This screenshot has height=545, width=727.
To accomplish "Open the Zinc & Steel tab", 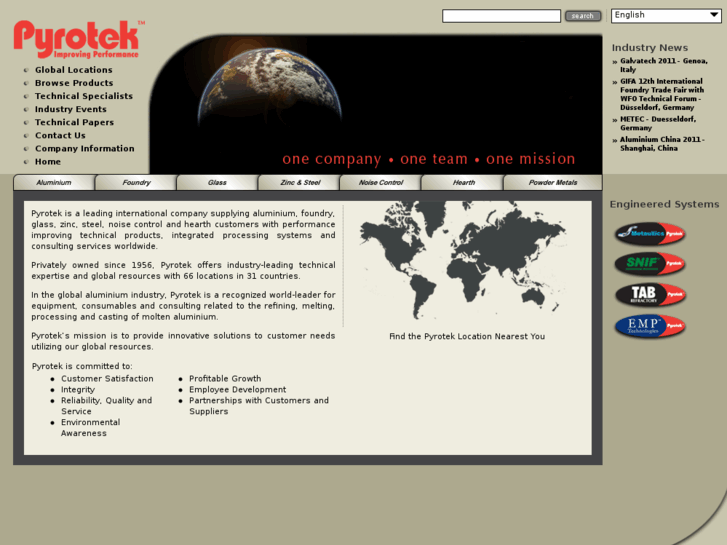I will pos(300,182).
